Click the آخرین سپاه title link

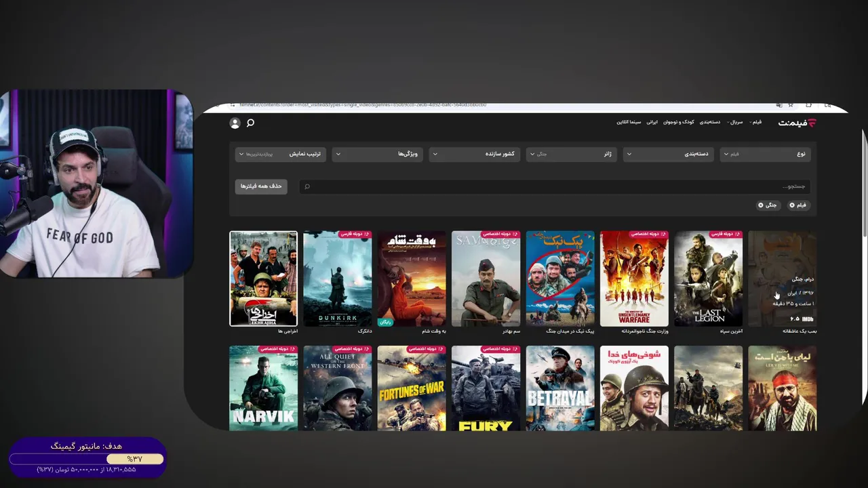(732, 331)
